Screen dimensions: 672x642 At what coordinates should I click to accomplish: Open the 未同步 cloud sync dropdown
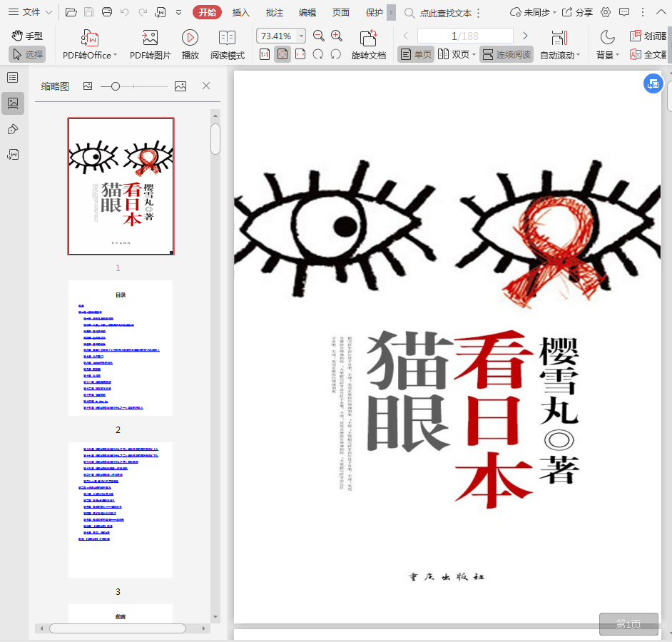pyautogui.click(x=533, y=12)
